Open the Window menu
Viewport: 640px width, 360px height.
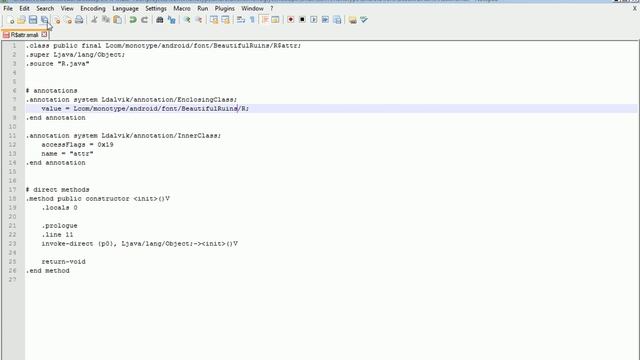click(252, 8)
